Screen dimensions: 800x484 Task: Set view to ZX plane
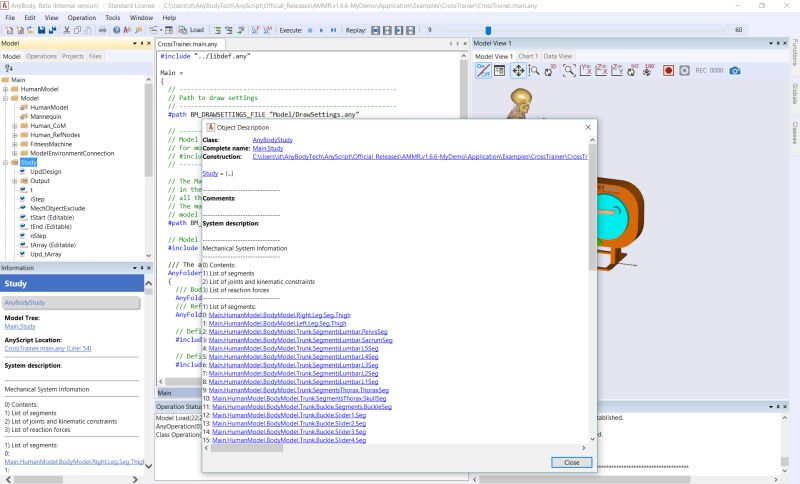tap(602, 70)
